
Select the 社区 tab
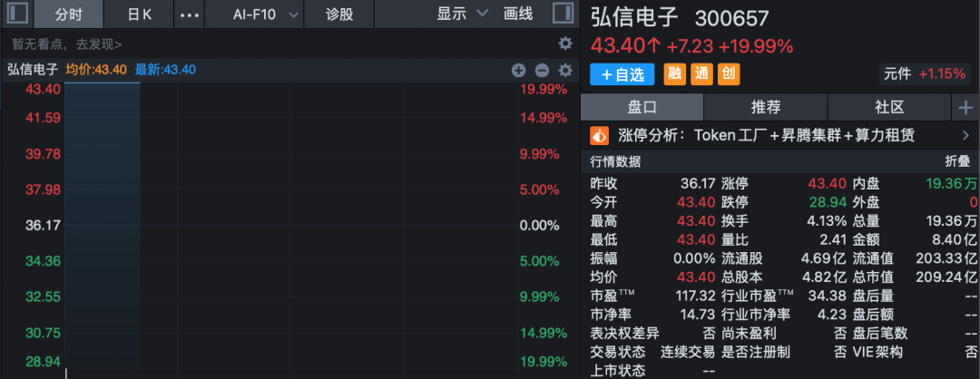[x=889, y=107]
